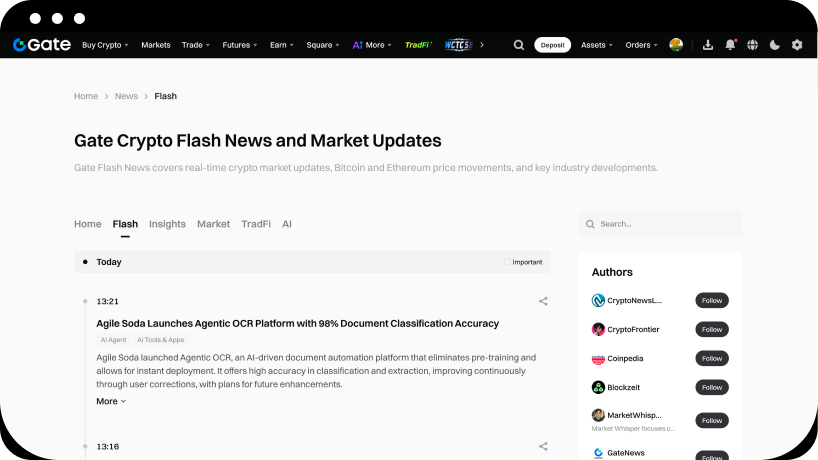Share the 13:21 Agile Soda news item
Image resolution: width=818 pixels, height=460 pixels.
pos(543,301)
